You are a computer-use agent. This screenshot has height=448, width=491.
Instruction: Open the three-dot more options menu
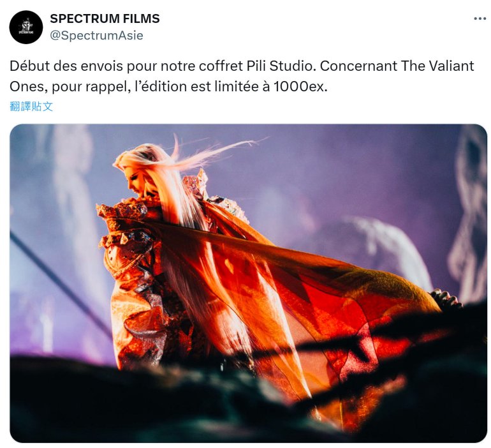pos(480,19)
